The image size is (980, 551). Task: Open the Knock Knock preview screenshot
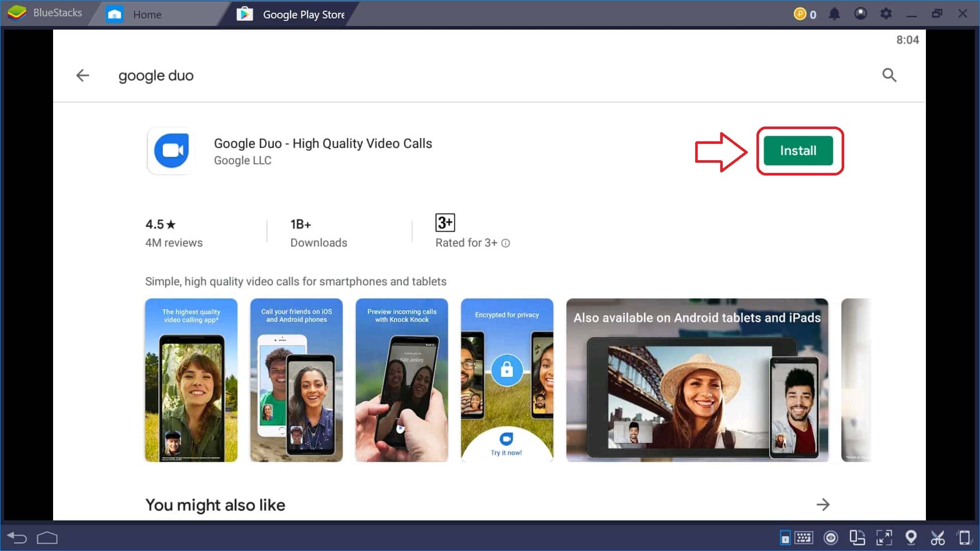click(402, 380)
